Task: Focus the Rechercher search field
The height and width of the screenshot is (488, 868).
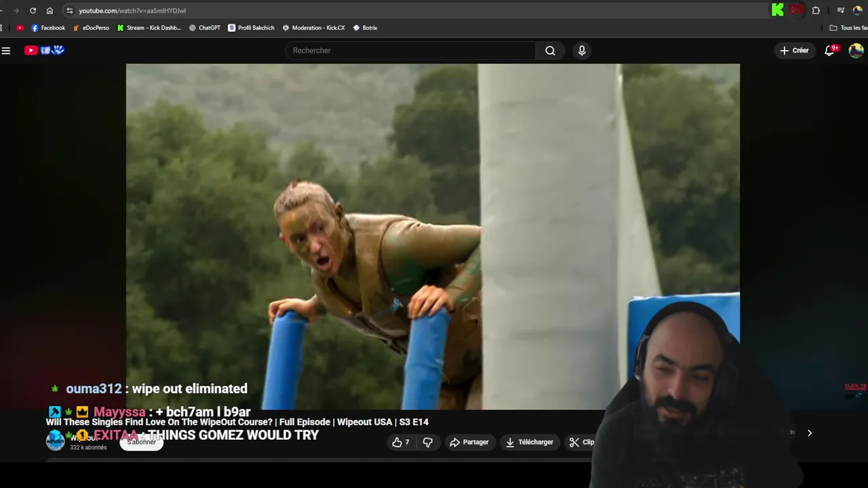Action: (x=410, y=50)
